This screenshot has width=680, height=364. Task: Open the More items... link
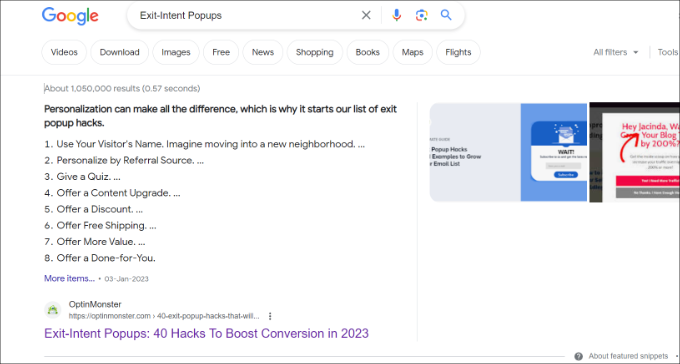[69, 279]
